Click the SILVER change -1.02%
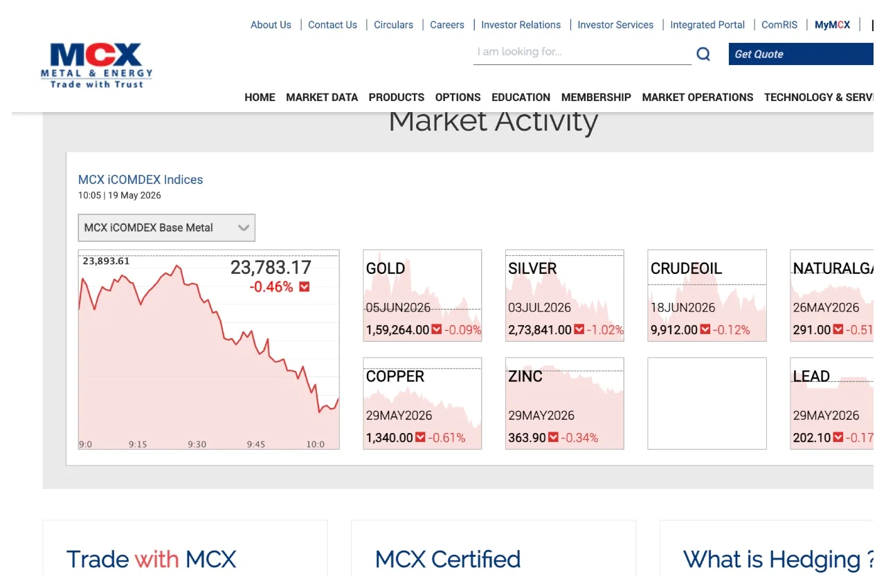886x588 pixels. coord(605,330)
